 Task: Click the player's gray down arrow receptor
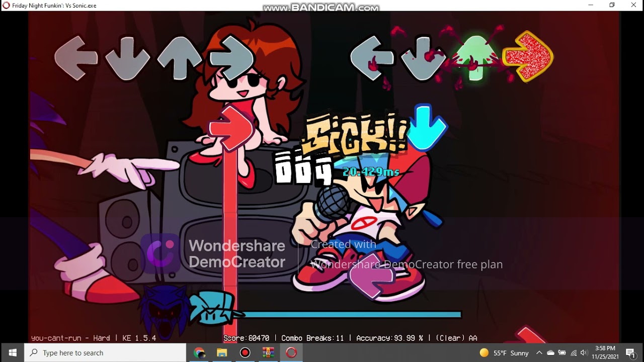point(423,58)
